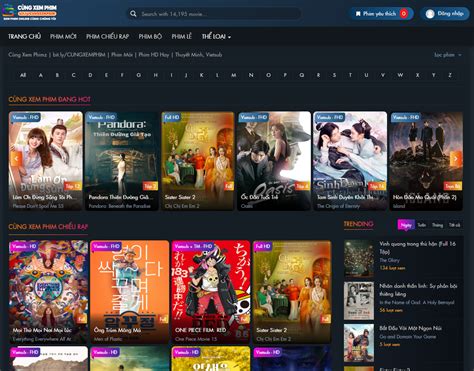
Task: Click the hot carousel previous arrow
Action: 16,159
